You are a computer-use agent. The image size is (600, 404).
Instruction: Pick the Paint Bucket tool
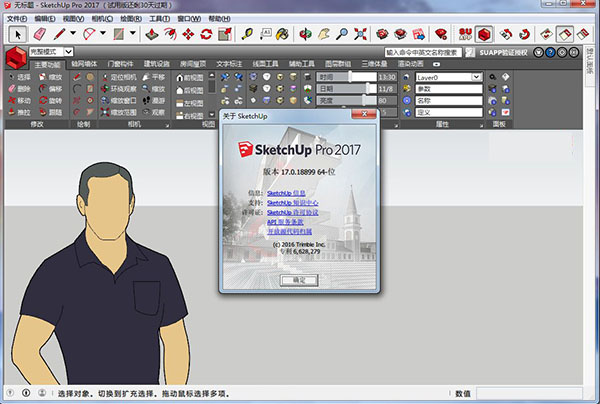tap(283, 34)
